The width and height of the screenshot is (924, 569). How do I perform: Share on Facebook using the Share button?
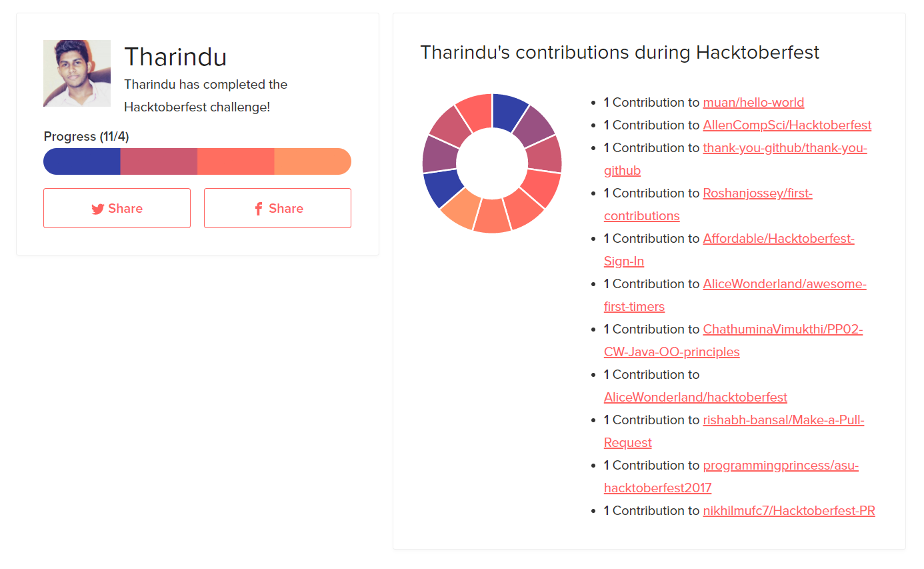tap(277, 208)
